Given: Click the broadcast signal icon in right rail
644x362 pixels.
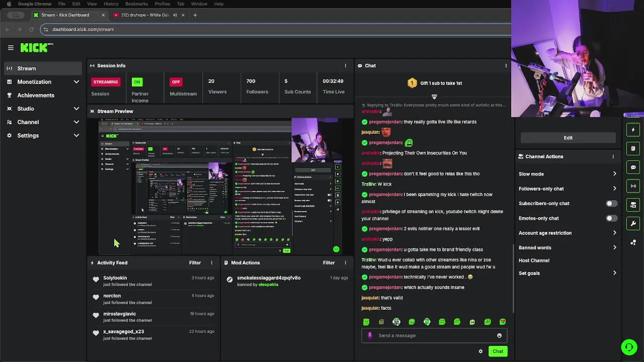Looking at the screenshot, I should coord(633,186).
